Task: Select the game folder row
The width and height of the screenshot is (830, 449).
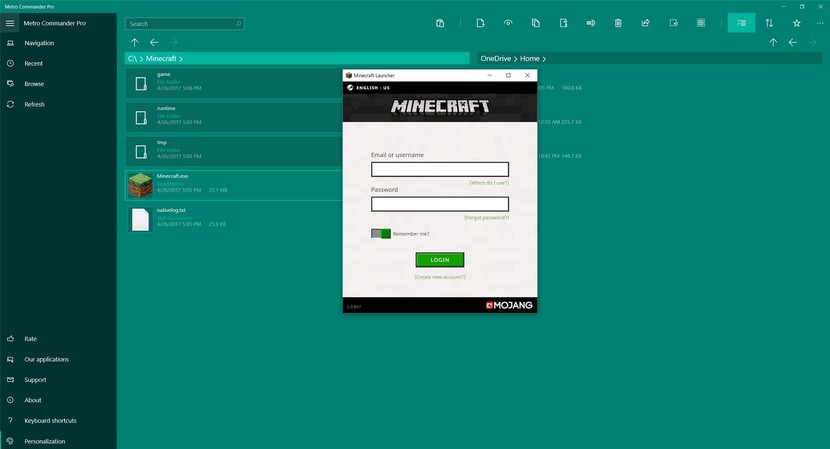Action: (234, 83)
